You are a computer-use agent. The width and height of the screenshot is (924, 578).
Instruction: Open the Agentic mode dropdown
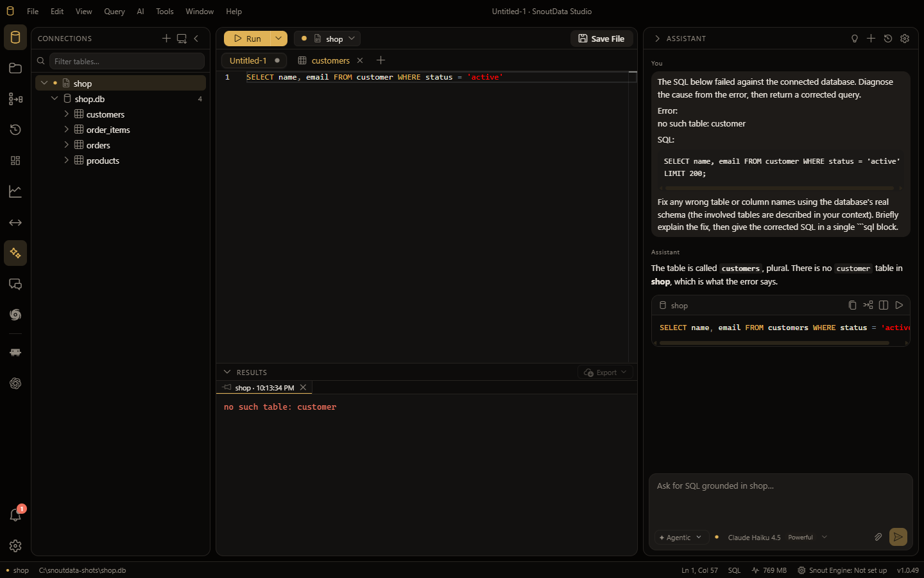[x=681, y=538]
